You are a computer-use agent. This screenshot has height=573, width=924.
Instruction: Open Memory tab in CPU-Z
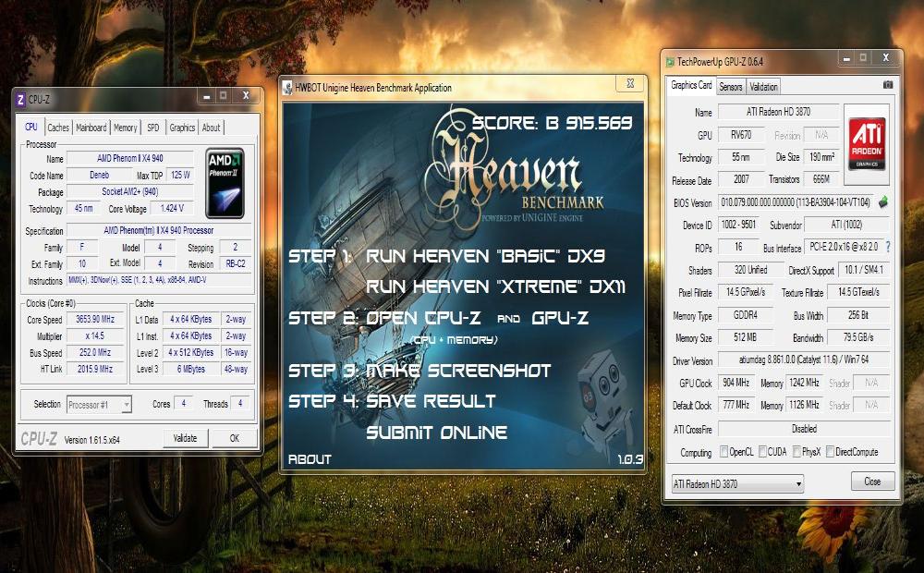pos(125,128)
